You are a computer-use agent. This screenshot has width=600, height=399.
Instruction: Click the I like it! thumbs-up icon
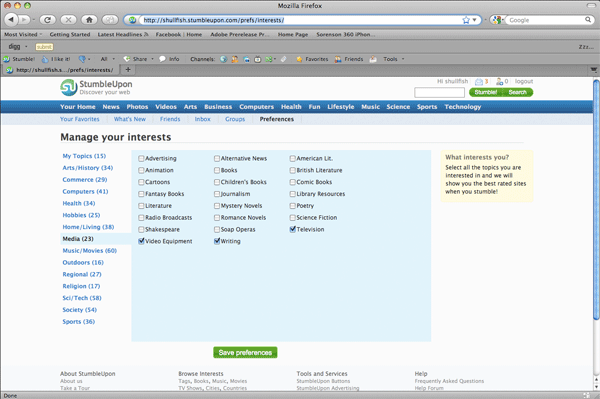pyautogui.click(x=45, y=59)
